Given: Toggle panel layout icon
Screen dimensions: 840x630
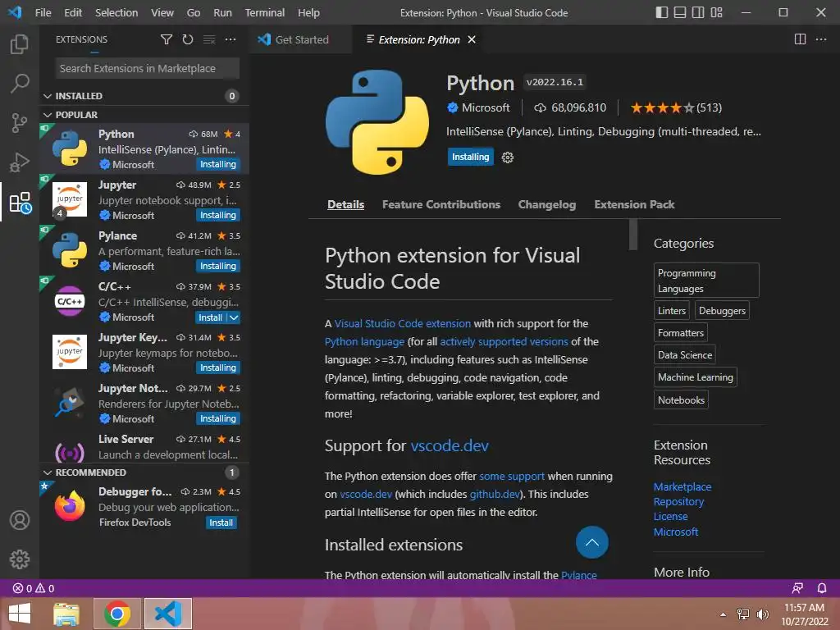Looking at the screenshot, I should [680, 12].
